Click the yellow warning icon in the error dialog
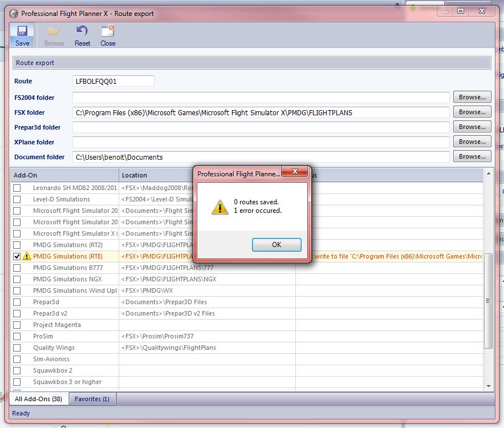This screenshot has width=504, height=428. (x=220, y=207)
